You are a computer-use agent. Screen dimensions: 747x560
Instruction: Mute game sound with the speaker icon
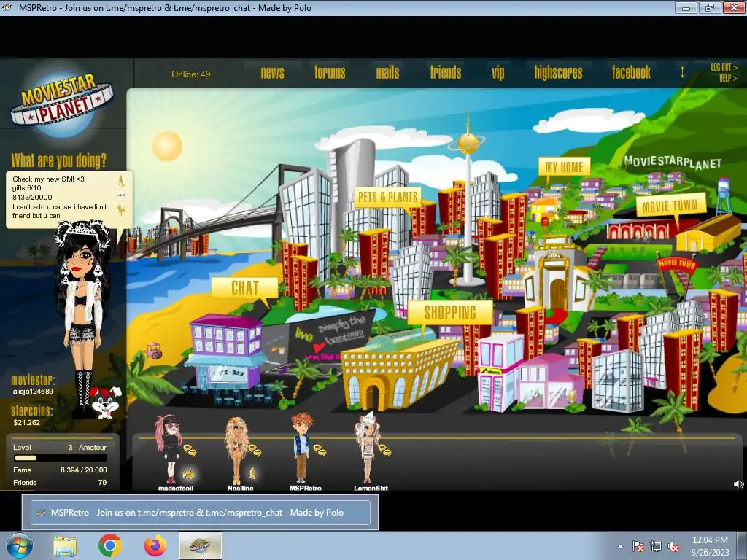[x=738, y=484]
